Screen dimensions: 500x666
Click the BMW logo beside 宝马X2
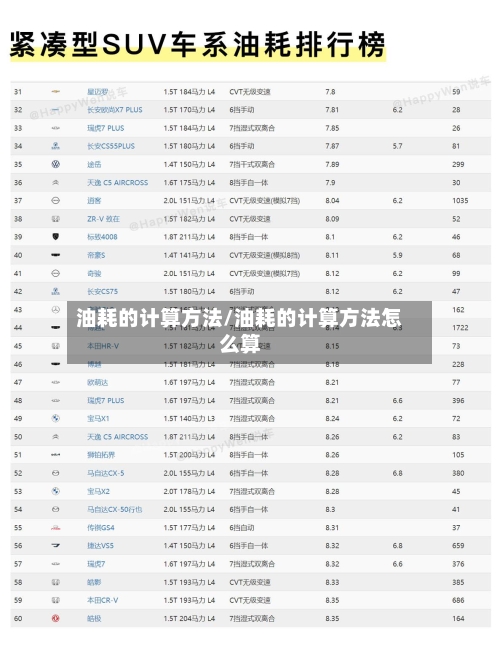point(56,491)
